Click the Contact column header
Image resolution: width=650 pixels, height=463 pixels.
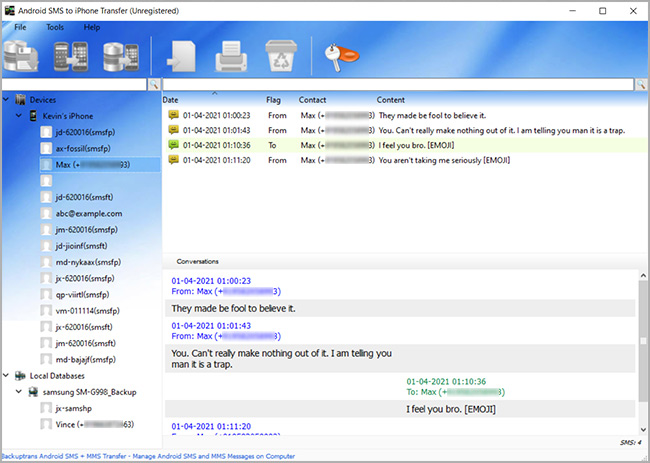click(x=312, y=100)
